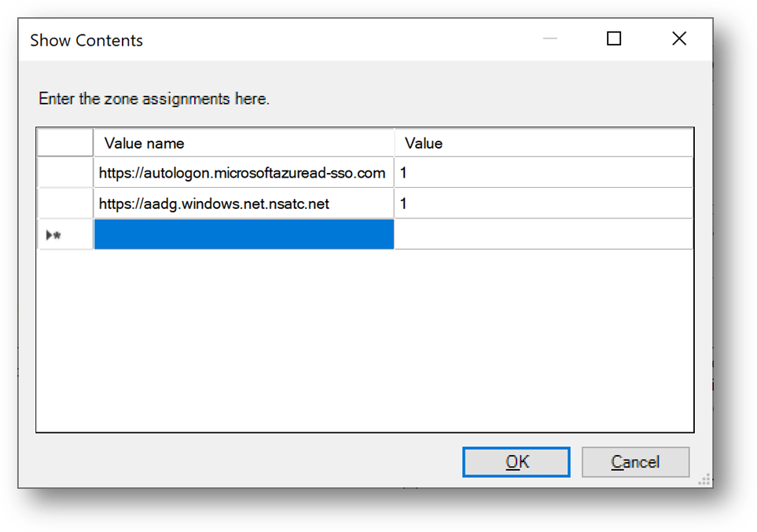Image resolution: width=757 pixels, height=532 pixels.
Task: Click the Value cell for the aadg row
Action: tap(543, 204)
